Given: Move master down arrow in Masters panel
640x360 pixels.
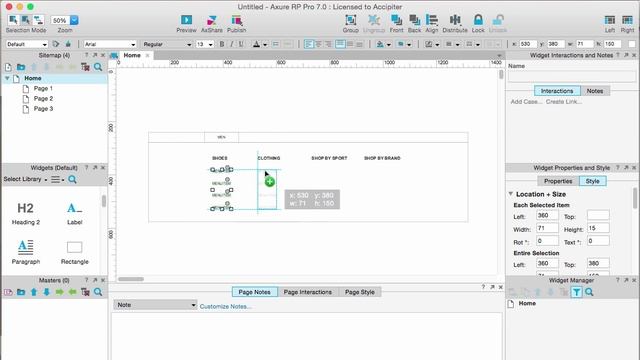Looking at the screenshot, I should click(47, 292).
